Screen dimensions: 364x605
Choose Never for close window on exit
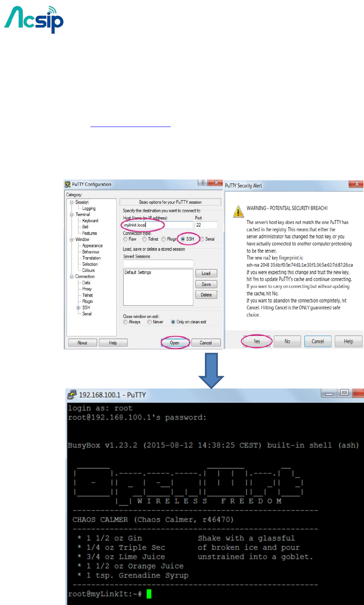coord(150,322)
